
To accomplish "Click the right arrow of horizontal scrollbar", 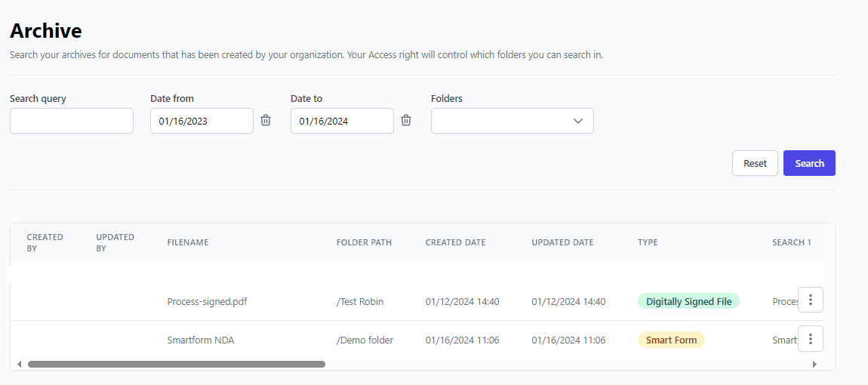I will (814, 364).
